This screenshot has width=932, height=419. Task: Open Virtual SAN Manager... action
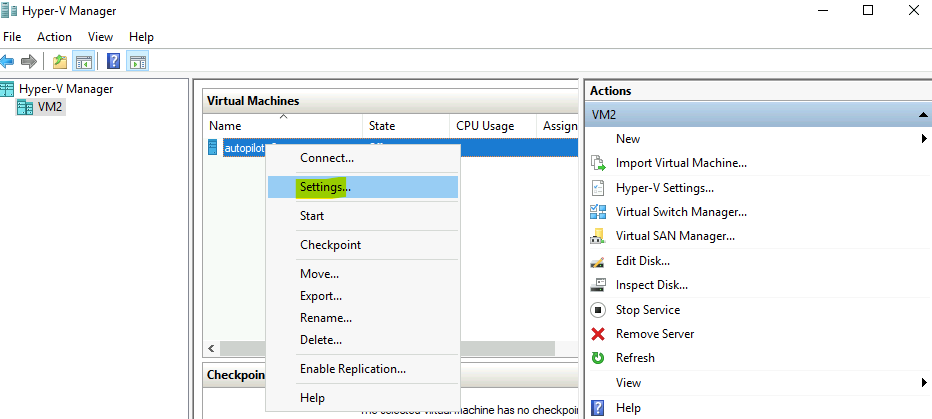click(675, 236)
